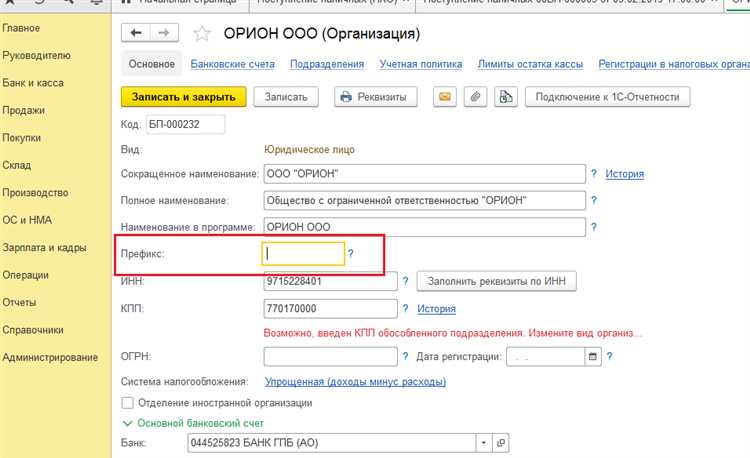
Task: Click the КПП input field
Action: [x=331, y=308]
